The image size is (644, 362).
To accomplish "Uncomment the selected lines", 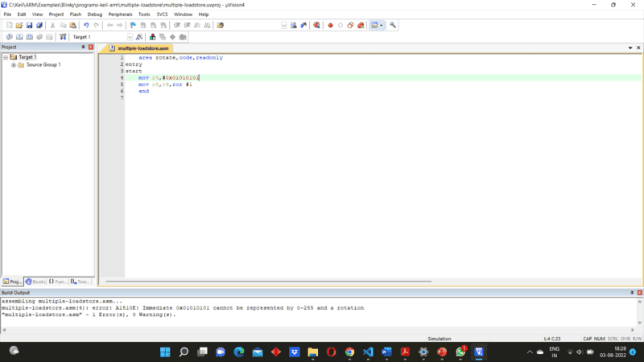I will tap(207, 26).
